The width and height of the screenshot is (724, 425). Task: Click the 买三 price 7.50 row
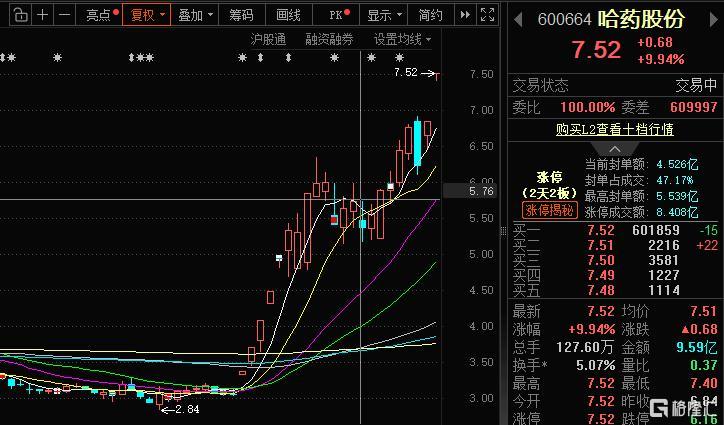[615, 260]
